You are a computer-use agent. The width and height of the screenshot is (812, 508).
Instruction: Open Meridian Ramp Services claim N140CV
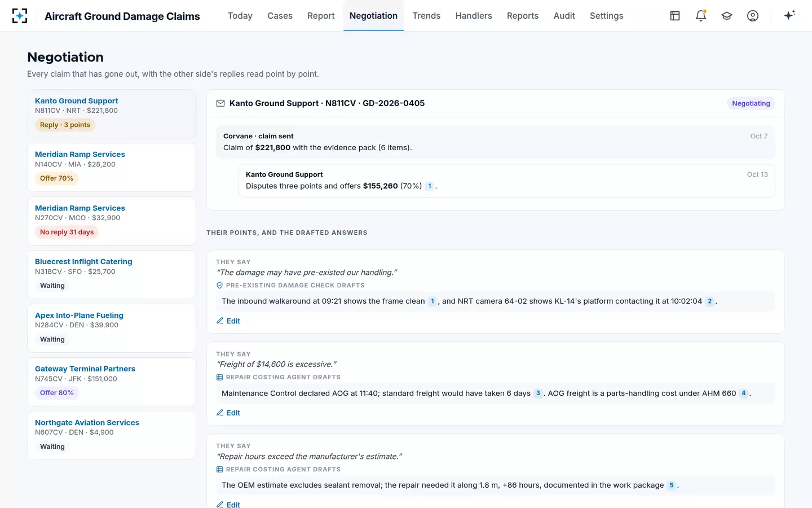(x=112, y=168)
